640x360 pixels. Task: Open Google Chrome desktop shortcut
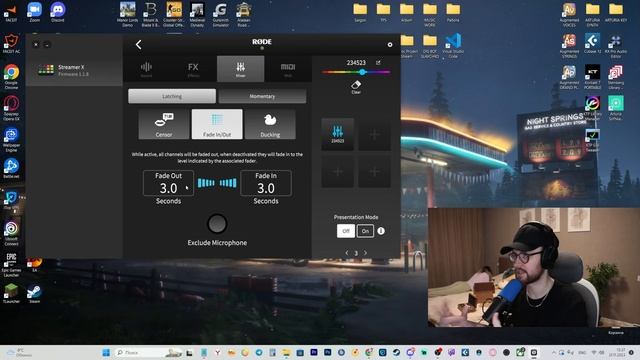click(x=11, y=77)
